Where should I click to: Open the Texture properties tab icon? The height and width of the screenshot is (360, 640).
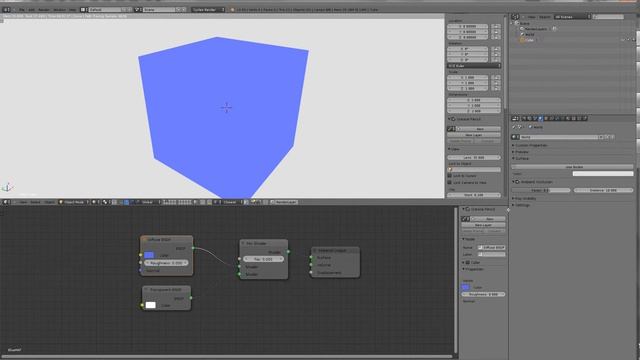573,118
